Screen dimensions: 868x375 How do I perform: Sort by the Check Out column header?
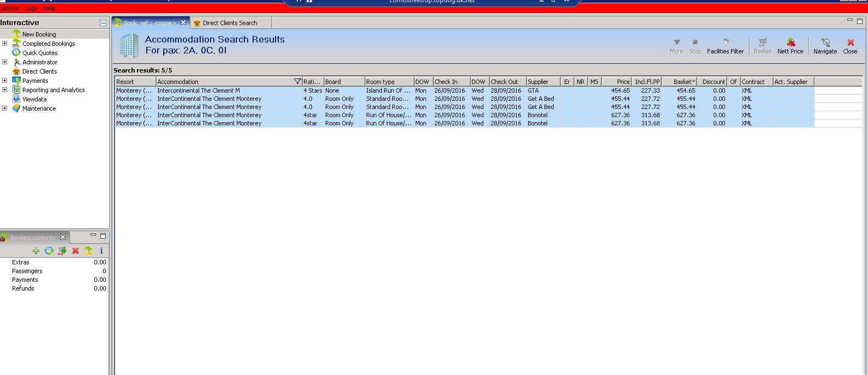507,82
